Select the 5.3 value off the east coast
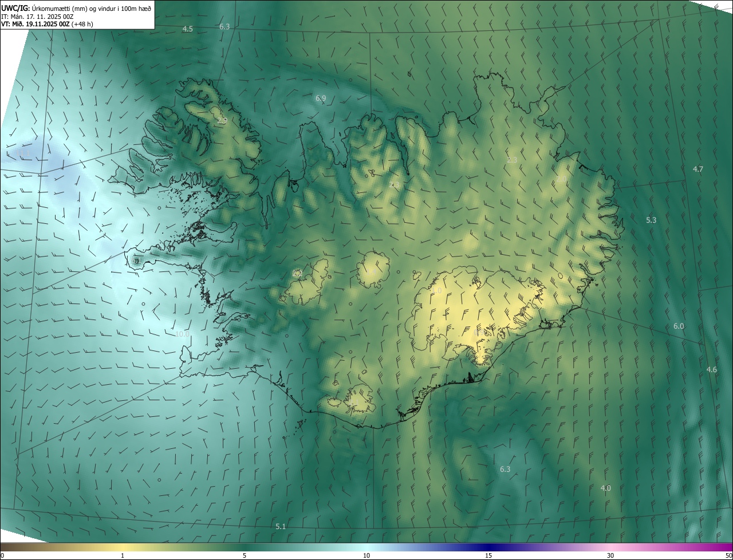The width and height of the screenshot is (733, 560). 651,220
